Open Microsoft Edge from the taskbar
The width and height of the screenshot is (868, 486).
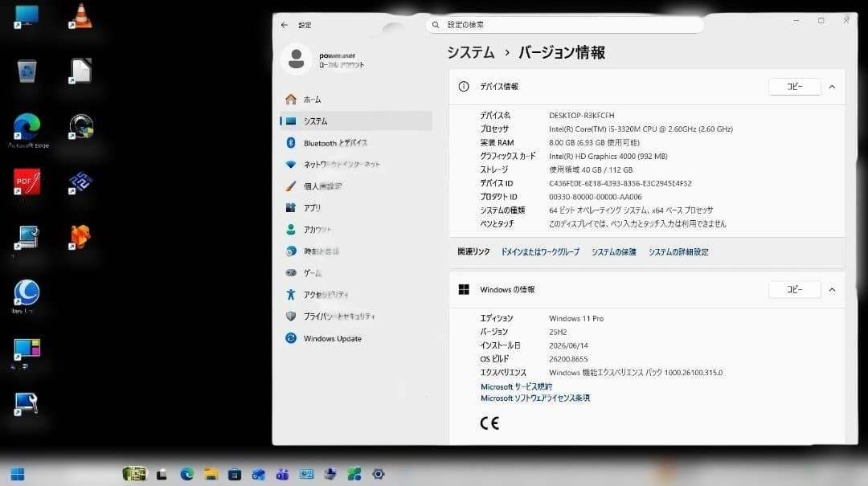186,474
